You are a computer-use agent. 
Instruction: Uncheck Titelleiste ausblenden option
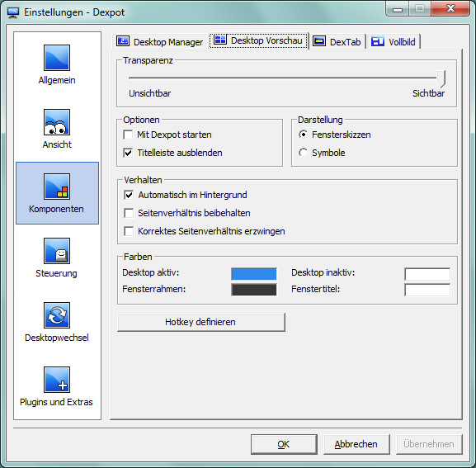coord(128,153)
